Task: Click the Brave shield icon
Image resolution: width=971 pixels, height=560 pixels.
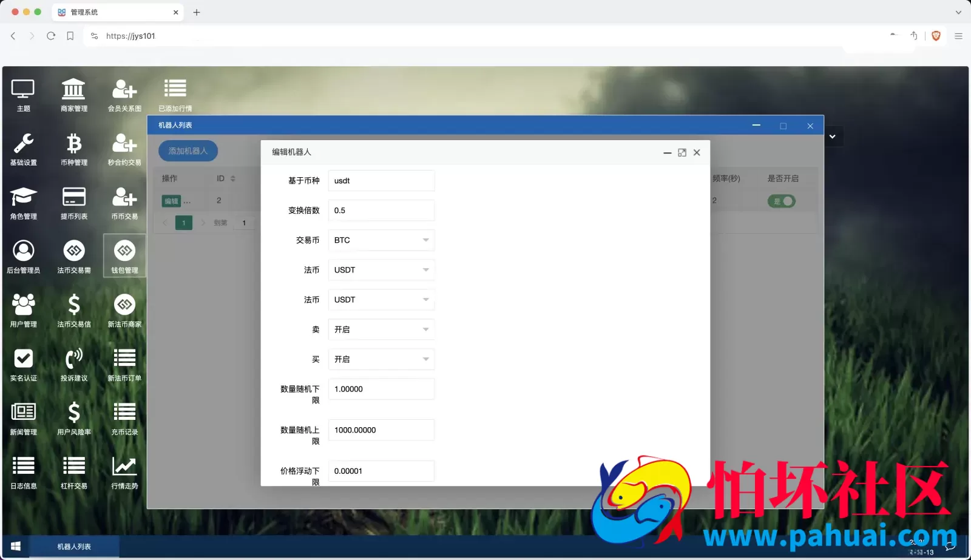Action: click(936, 36)
